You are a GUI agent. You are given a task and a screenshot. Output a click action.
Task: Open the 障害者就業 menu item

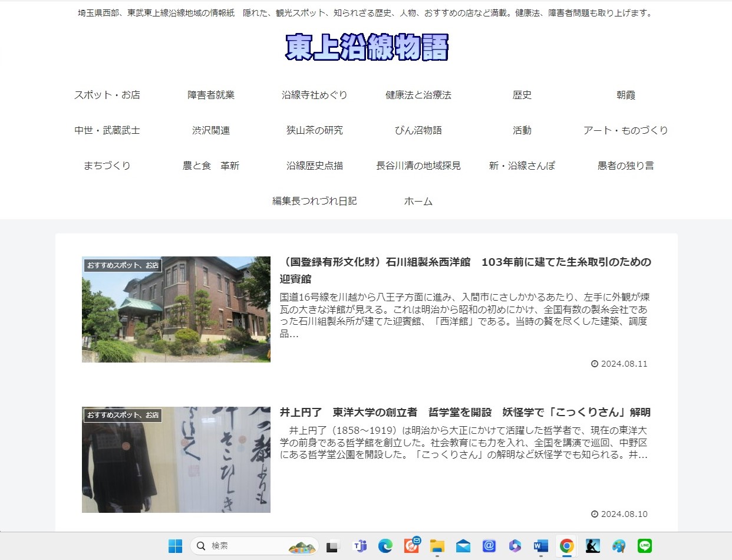tap(211, 95)
